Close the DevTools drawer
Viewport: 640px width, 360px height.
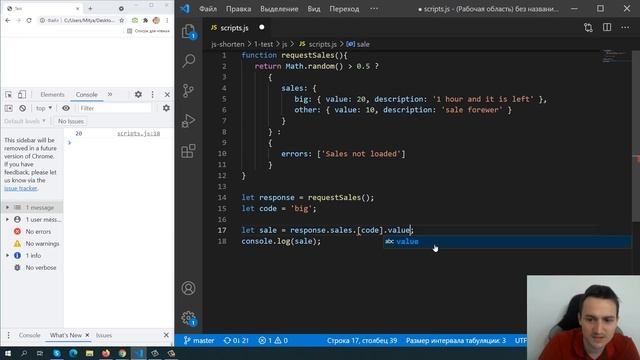coord(166,335)
